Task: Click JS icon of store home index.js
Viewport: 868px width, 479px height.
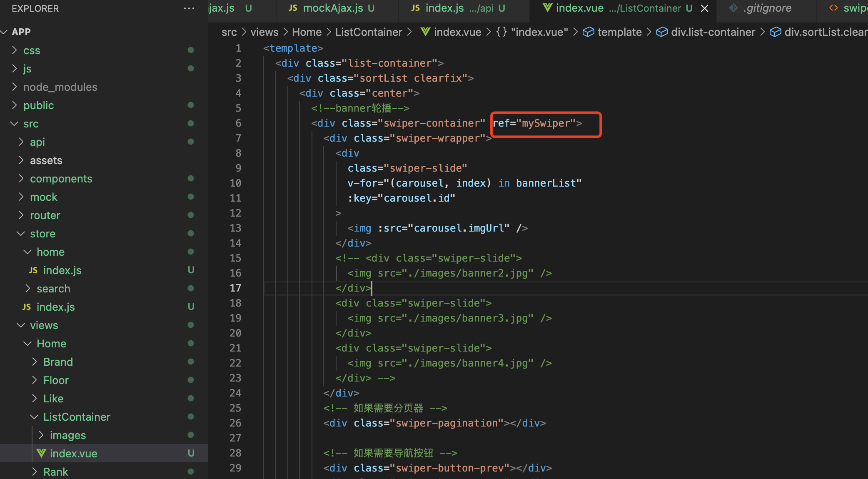Action: 33,270
